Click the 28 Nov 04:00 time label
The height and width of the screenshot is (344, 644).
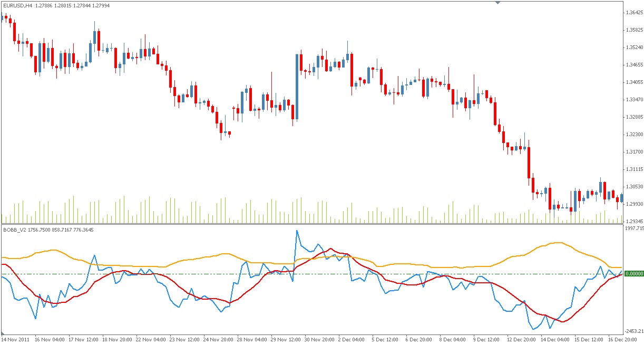pos(252,340)
